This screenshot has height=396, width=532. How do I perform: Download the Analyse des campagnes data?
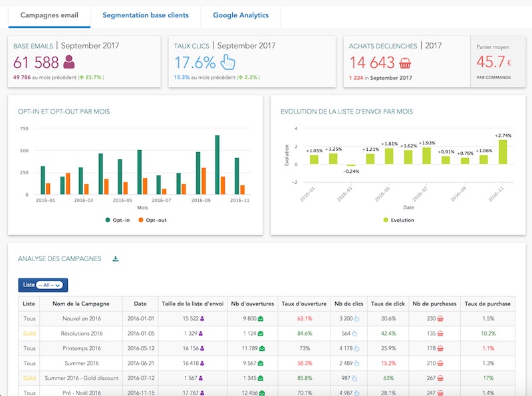[x=115, y=258]
